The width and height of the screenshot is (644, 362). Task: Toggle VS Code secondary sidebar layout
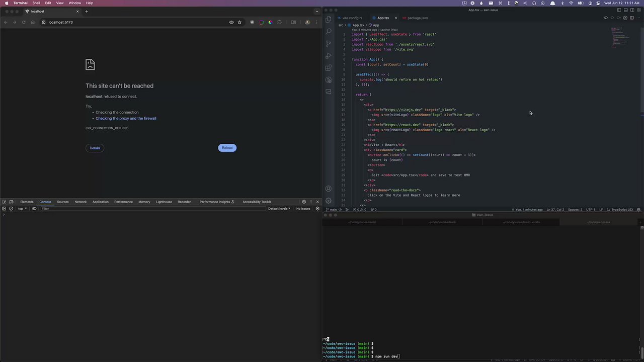(x=631, y=10)
